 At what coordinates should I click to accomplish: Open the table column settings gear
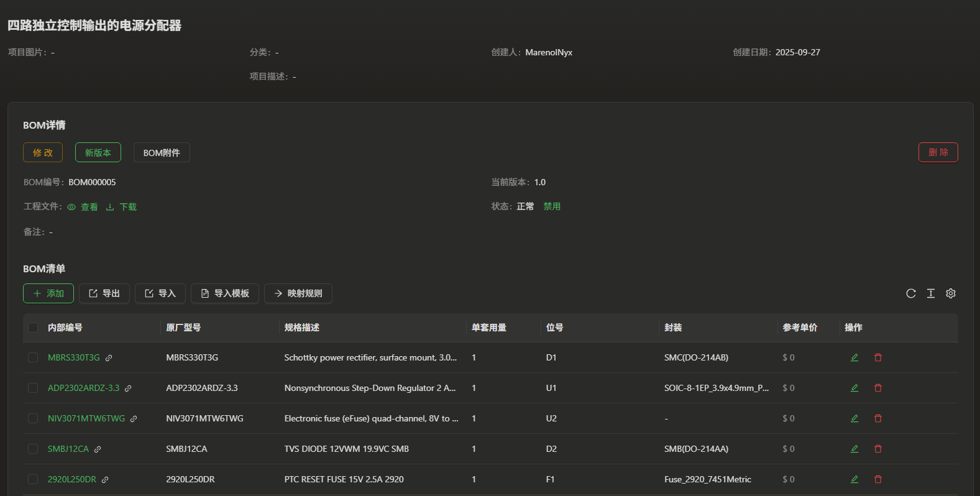coord(950,293)
